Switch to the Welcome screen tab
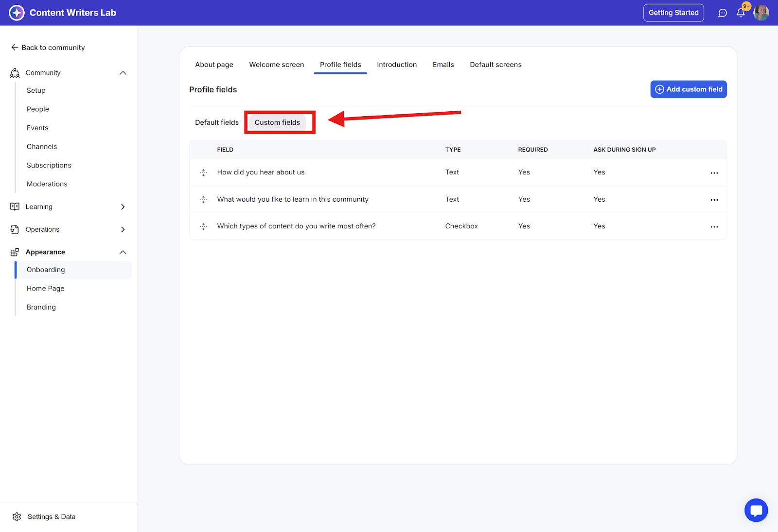 [x=276, y=65]
